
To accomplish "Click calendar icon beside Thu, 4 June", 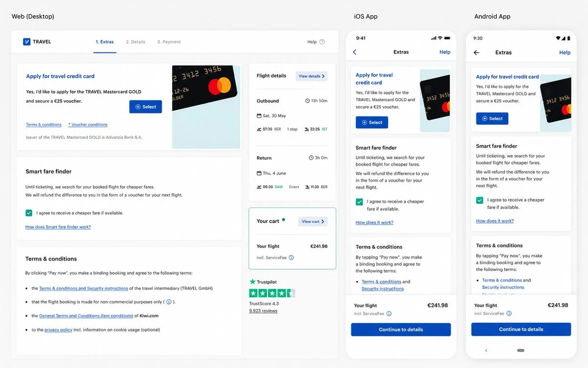I will tap(259, 173).
